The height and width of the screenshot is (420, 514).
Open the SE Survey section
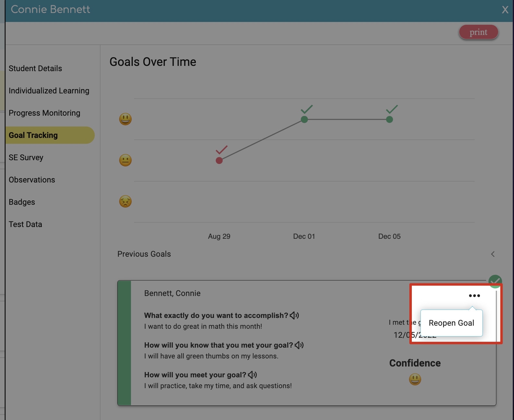click(26, 157)
